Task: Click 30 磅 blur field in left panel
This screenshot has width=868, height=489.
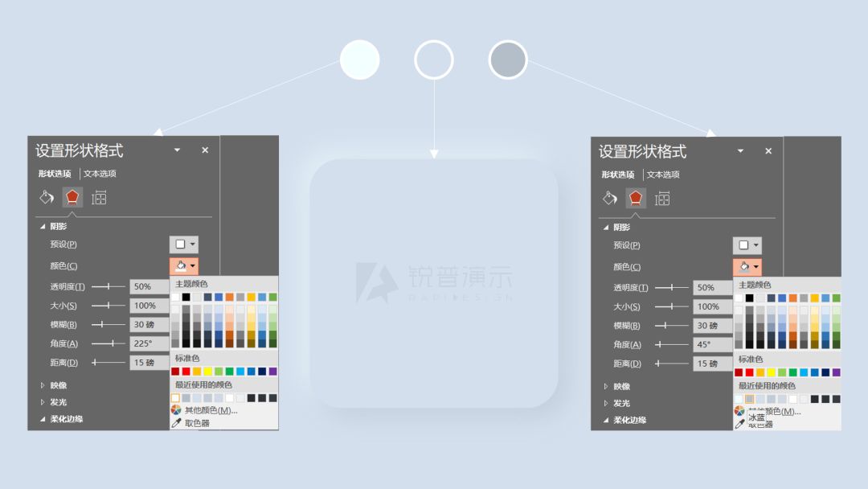Action: [149, 324]
